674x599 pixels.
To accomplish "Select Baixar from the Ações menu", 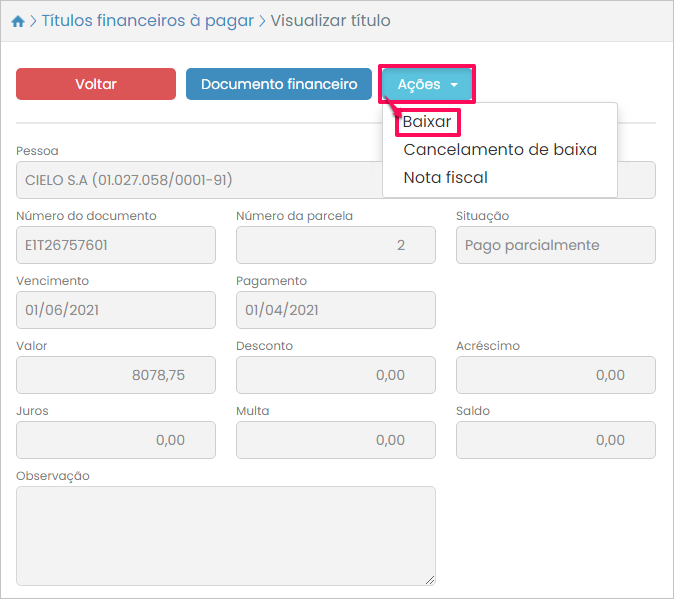I will click(x=427, y=122).
